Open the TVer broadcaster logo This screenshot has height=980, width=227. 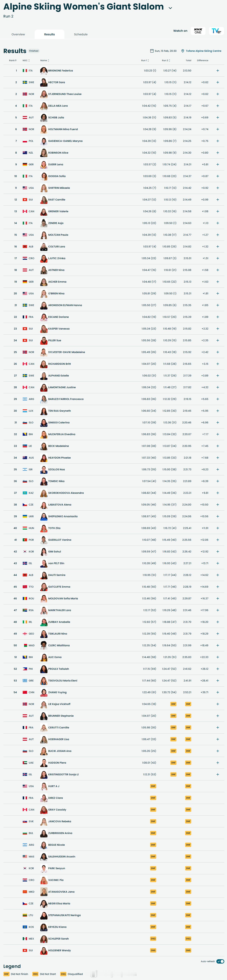click(x=216, y=31)
